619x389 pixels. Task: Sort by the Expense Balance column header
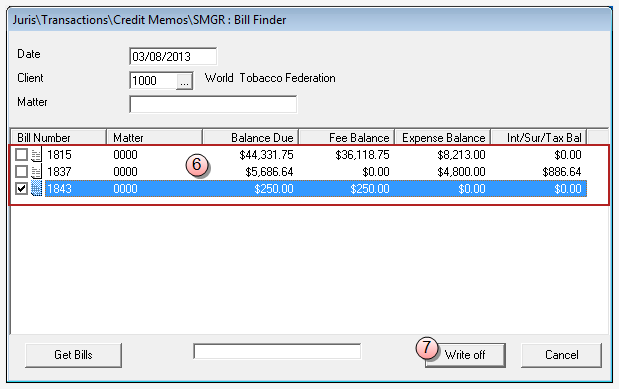pos(443,137)
